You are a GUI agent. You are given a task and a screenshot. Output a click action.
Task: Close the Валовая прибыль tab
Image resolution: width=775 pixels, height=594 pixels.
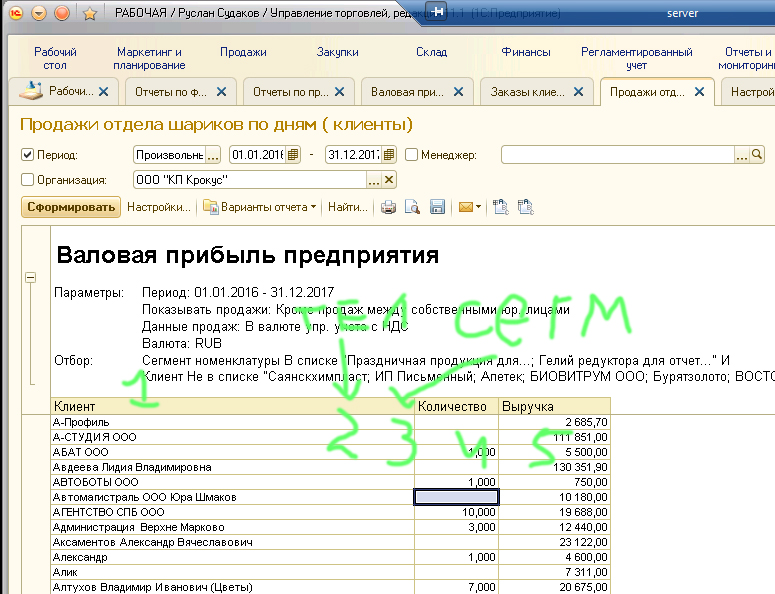click(x=456, y=92)
